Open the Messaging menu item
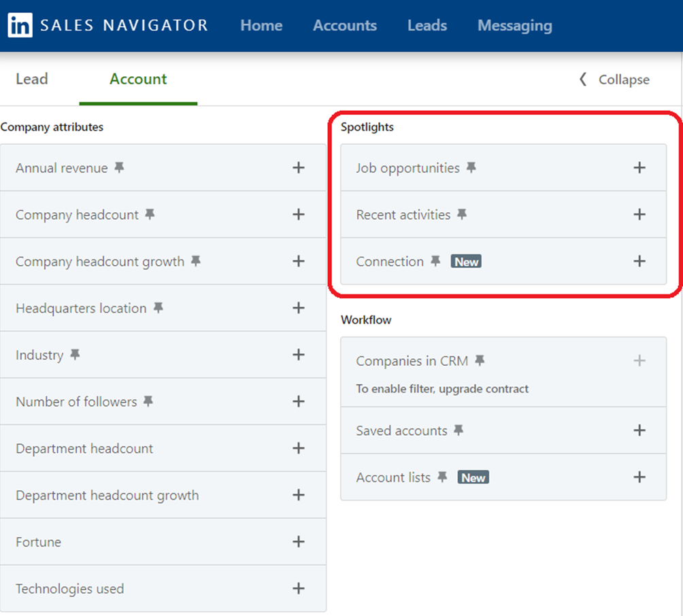Viewport: 683px width, 616px height. (514, 26)
